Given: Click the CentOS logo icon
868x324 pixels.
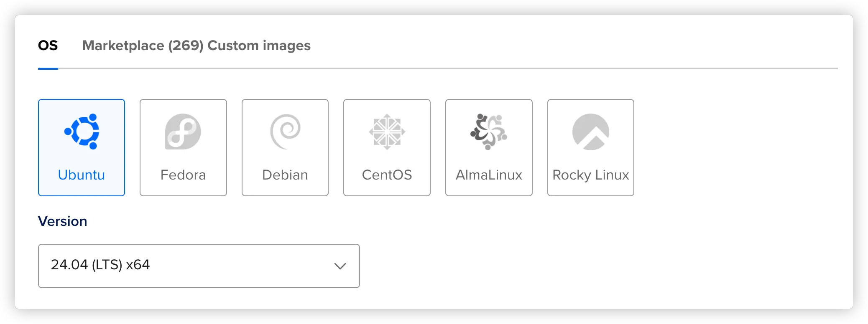Looking at the screenshot, I should coord(387,132).
